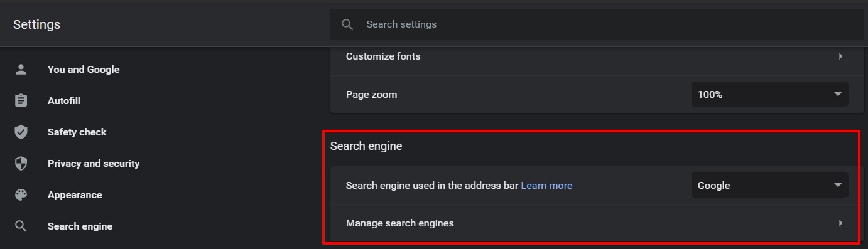Click the Page zoom label
The height and width of the screenshot is (249, 868).
371,94
